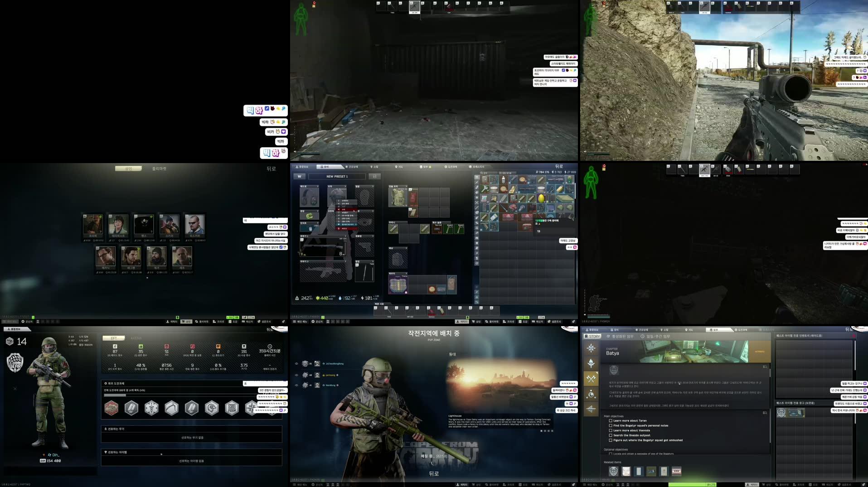Screen dimensions: 868x487
Task: Open the Flea Market (플리마켓) icon in bottom bar
Action: click(491, 322)
